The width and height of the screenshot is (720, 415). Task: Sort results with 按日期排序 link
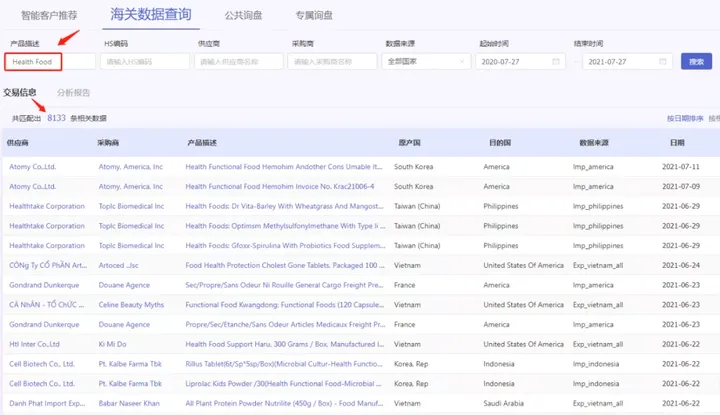click(685, 118)
